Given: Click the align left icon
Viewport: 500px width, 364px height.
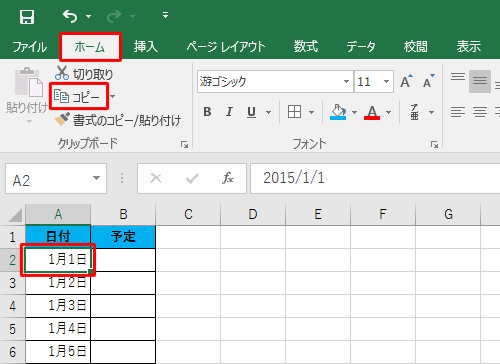Looking at the screenshot, I should [x=458, y=112].
